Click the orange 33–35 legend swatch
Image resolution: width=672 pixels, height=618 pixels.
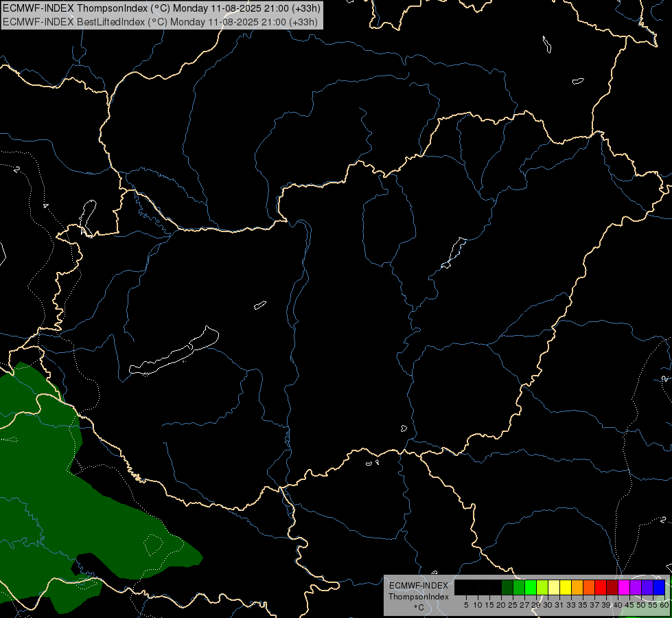[577, 587]
